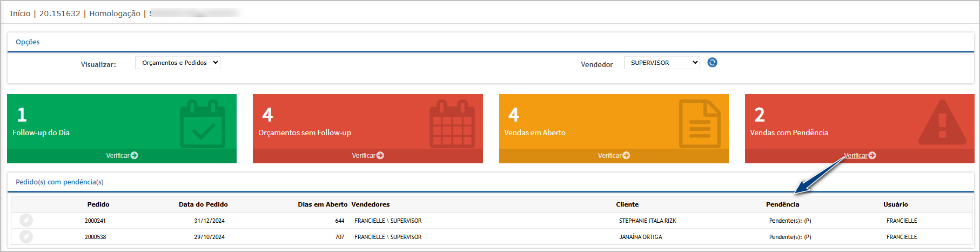Click days open value 707
This screenshot has height=252, width=980.
pos(340,237)
